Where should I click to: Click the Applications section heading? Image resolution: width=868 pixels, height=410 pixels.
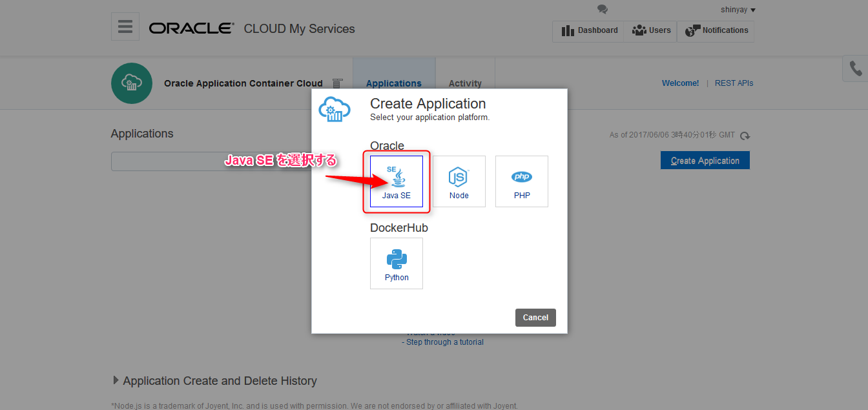(x=142, y=134)
